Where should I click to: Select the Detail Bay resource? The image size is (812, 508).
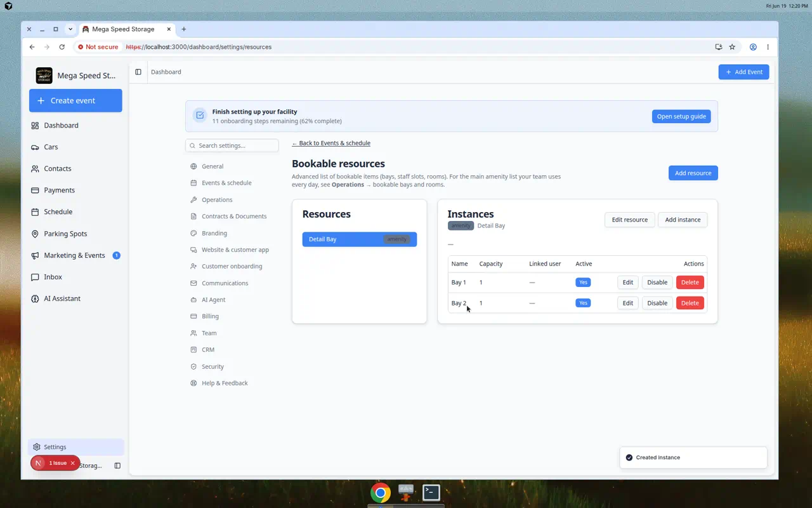coord(359,239)
